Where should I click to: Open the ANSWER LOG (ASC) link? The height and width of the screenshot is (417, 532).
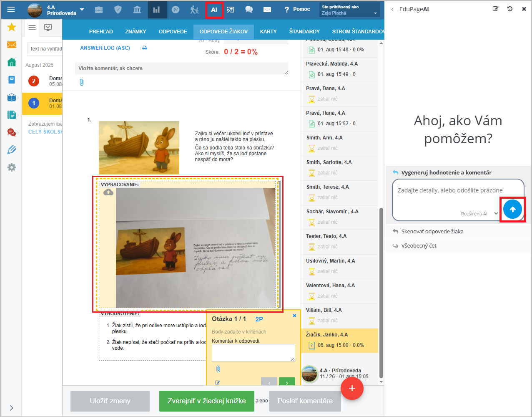[x=105, y=48]
